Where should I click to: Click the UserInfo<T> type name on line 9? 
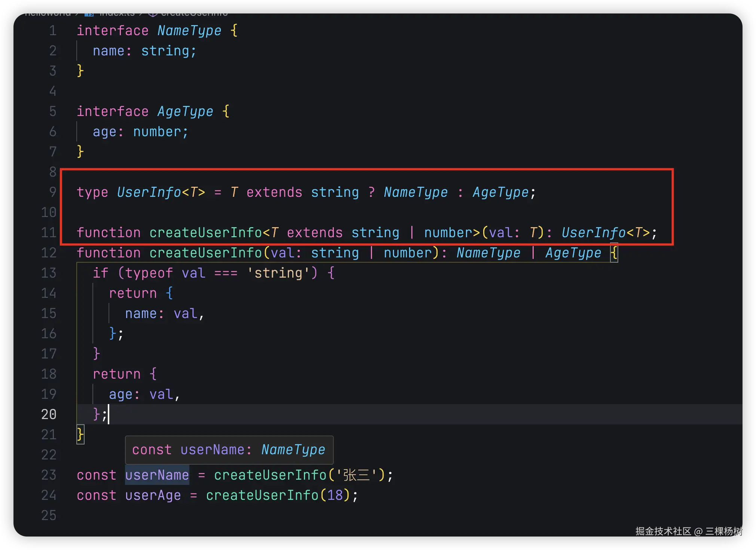point(149,192)
